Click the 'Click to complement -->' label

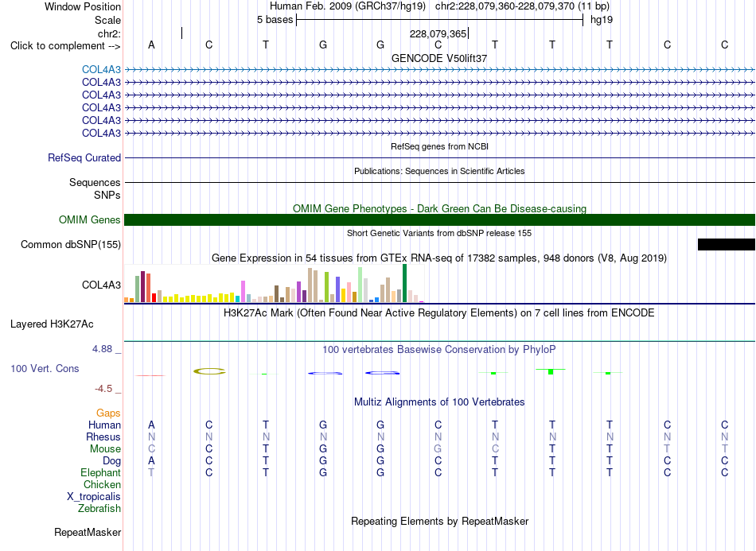point(65,46)
